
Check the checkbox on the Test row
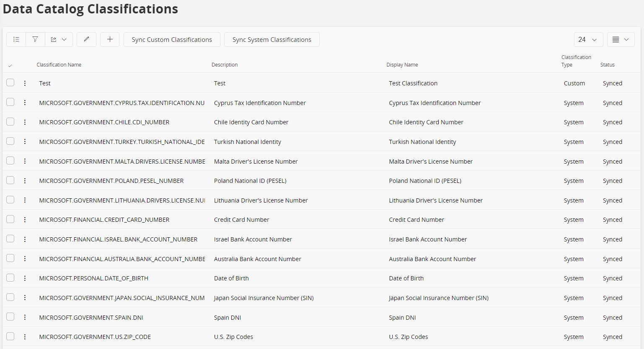tap(10, 82)
